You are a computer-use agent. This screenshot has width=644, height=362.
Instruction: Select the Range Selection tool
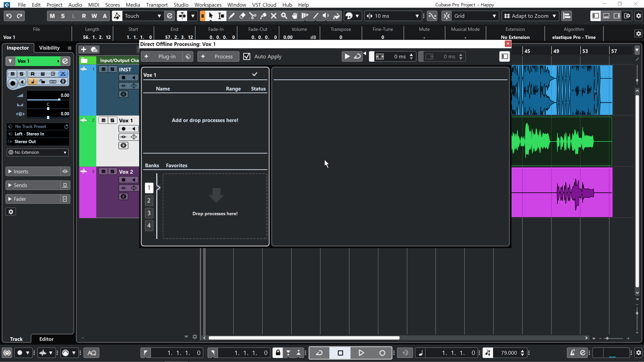221,16
